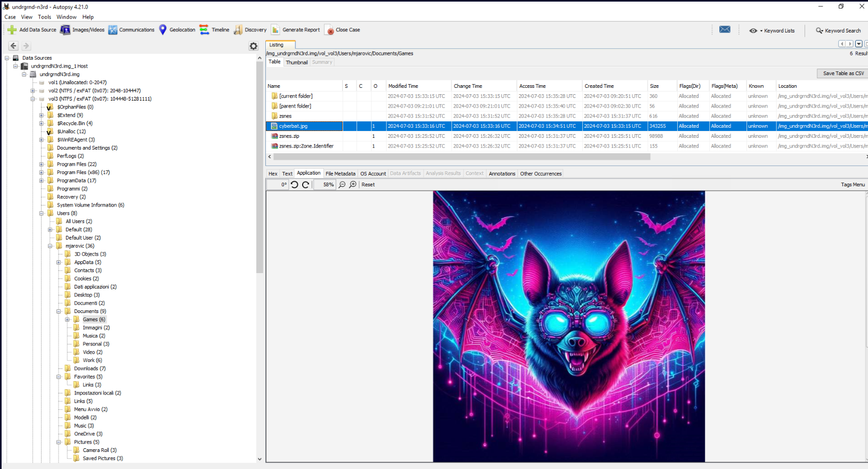Go forward using the tree forward arrow

click(26, 46)
